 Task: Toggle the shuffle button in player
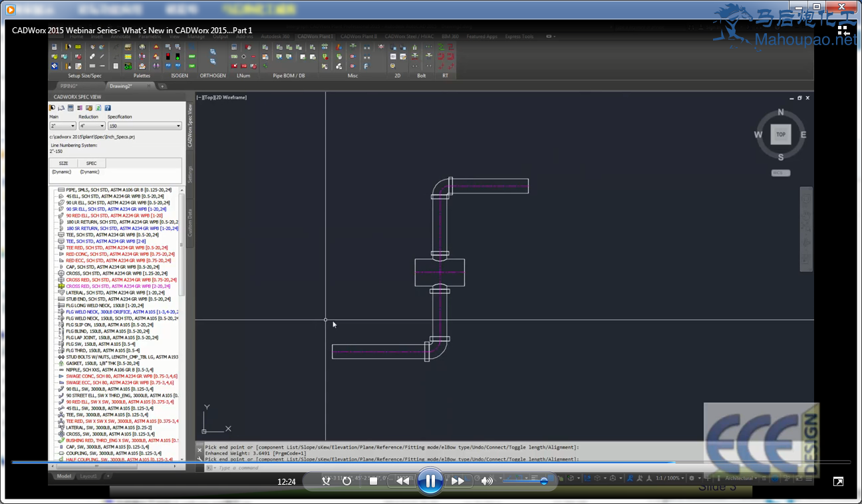click(x=326, y=481)
